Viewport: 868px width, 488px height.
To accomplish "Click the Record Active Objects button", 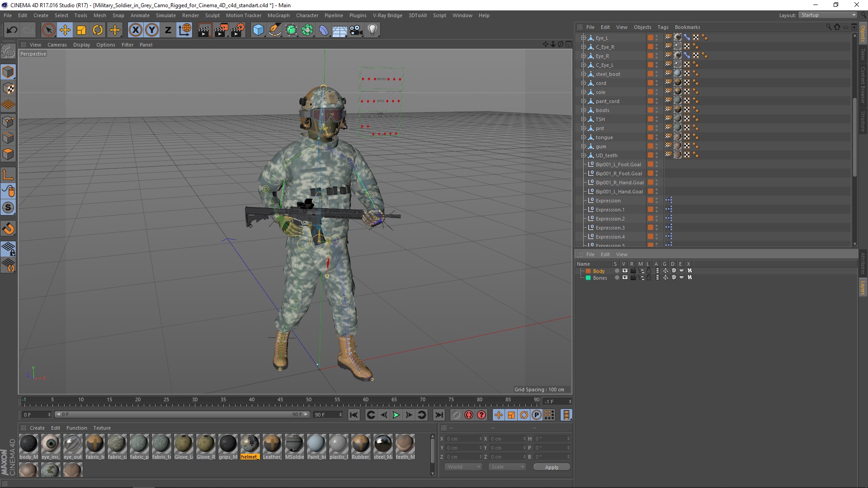I will click(x=456, y=415).
